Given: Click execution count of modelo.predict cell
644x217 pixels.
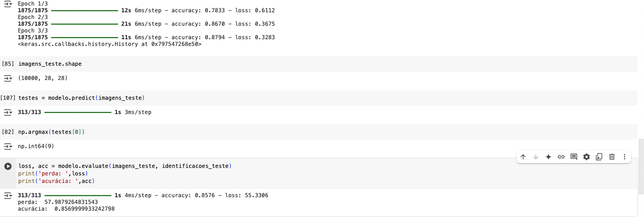Looking at the screenshot, I should (8, 98).
